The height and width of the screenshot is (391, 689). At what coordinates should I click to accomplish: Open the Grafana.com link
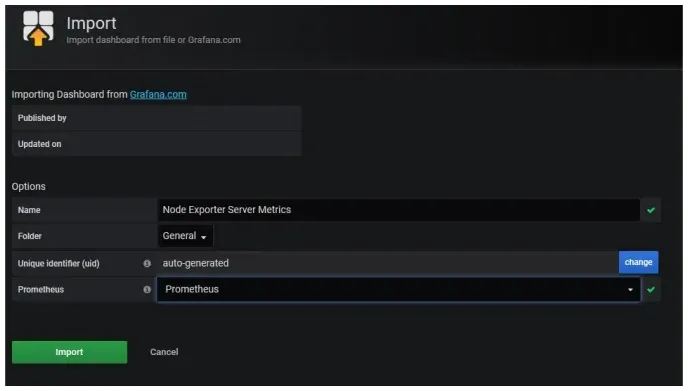coord(158,94)
